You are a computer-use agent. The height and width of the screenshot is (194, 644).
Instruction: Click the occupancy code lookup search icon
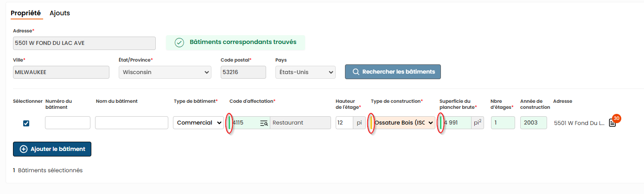264,123
